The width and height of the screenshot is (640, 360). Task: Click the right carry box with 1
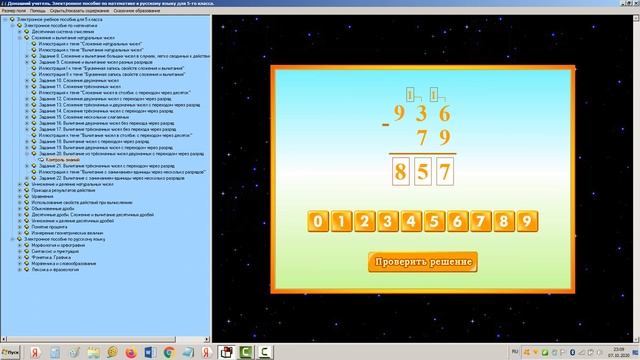pyautogui.click(x=434, y=95)
